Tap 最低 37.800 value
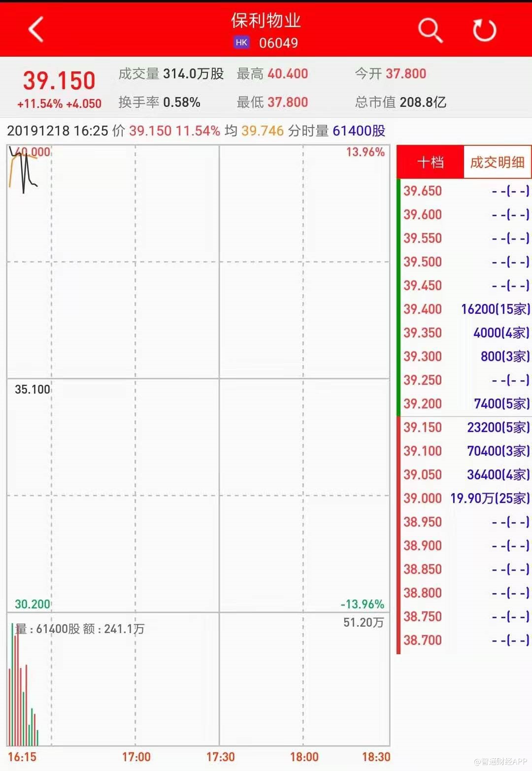 point(288,102)
